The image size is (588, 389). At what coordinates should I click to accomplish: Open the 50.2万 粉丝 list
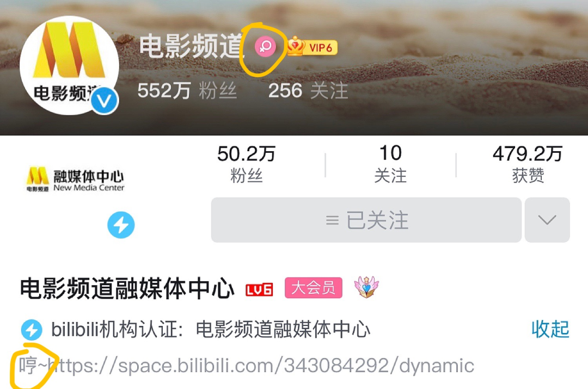pyautogui.click(x=247, y=164)
